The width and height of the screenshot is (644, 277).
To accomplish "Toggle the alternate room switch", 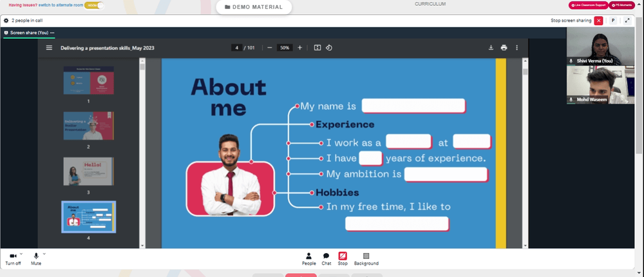I will pos(94,6).
